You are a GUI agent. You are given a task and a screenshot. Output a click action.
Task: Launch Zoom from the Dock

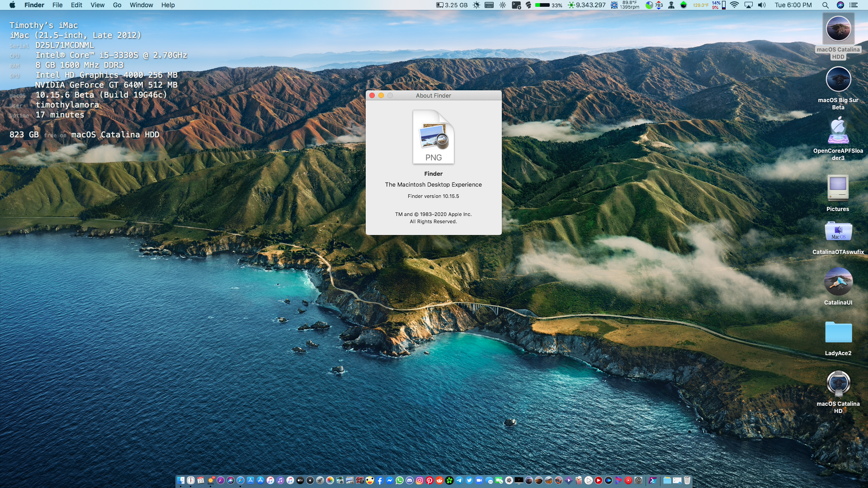[479, 480]
